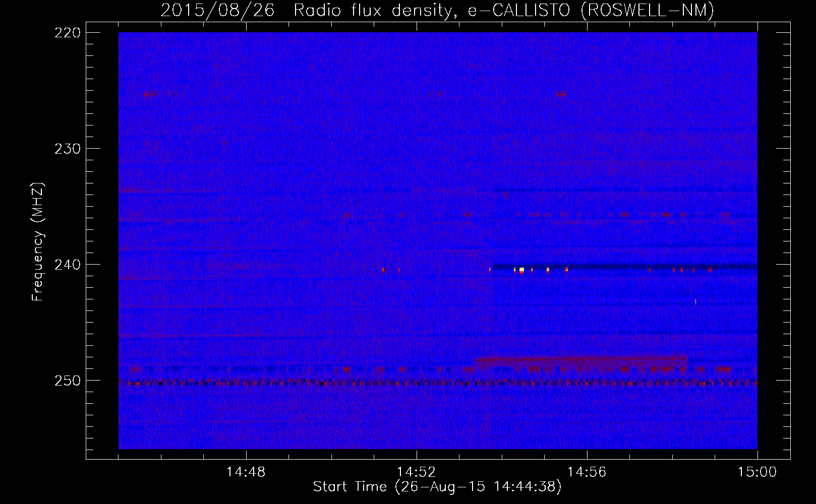Click the '240' frequency tick label
The image size is (816, 504).
coord(67,265)
